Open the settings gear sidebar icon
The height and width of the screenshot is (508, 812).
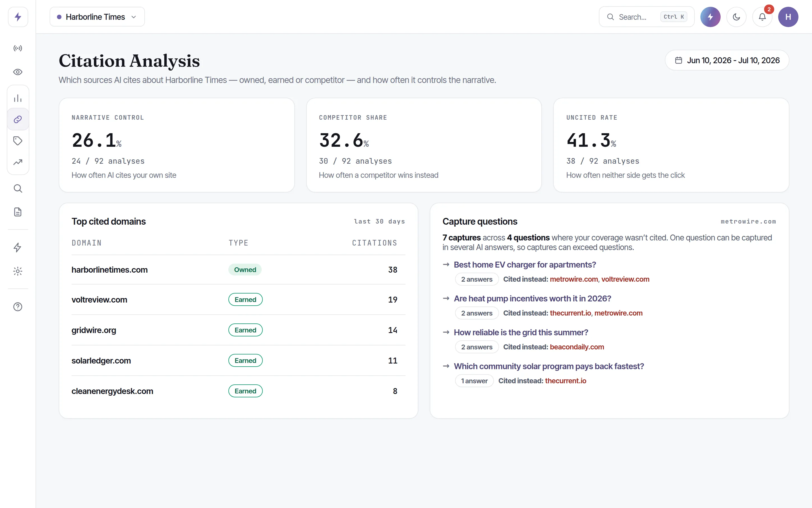click(x=18, y=271)
